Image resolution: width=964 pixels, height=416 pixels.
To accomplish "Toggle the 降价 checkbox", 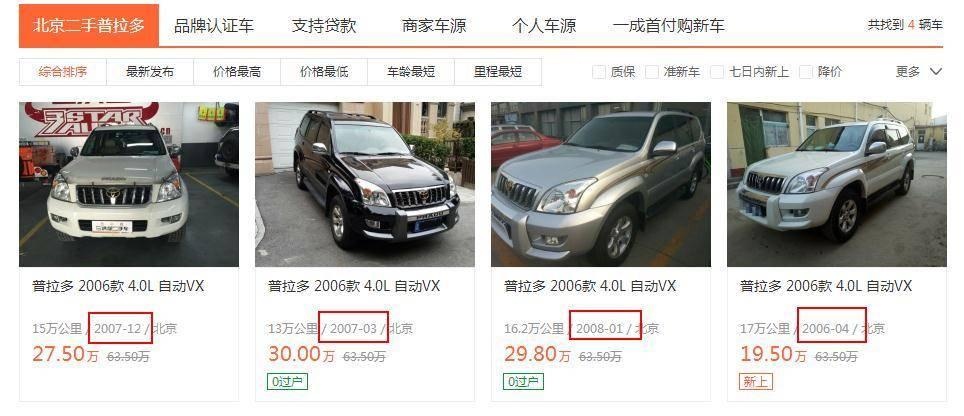I will click(x=805, y=72).
